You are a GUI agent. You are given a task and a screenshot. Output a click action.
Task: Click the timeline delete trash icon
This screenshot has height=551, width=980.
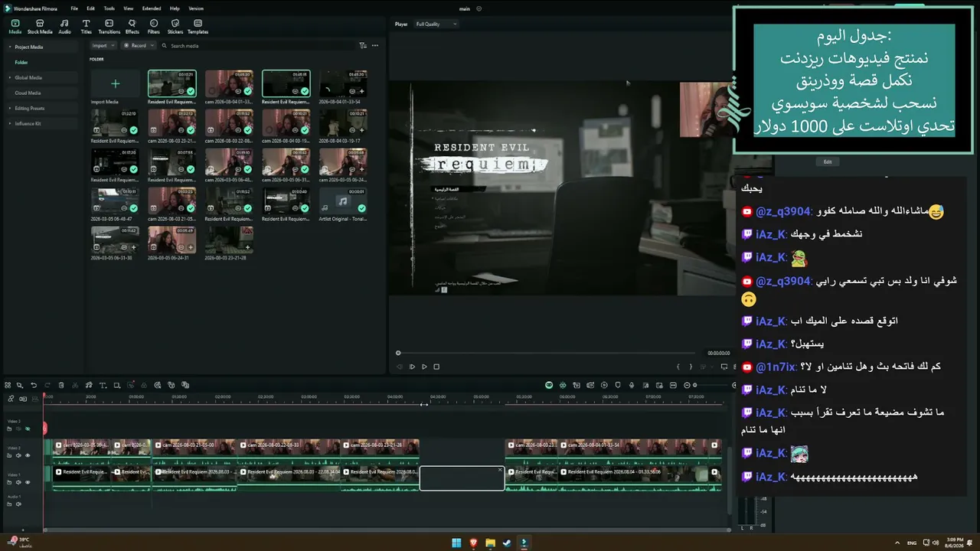pyautogui.click(x=61, y=385)
